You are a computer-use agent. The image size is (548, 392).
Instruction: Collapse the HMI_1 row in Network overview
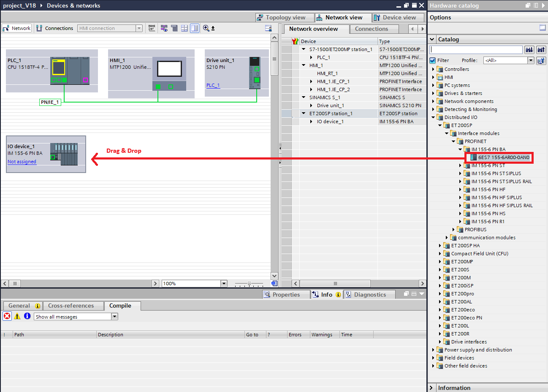click(x=304, y=65)
